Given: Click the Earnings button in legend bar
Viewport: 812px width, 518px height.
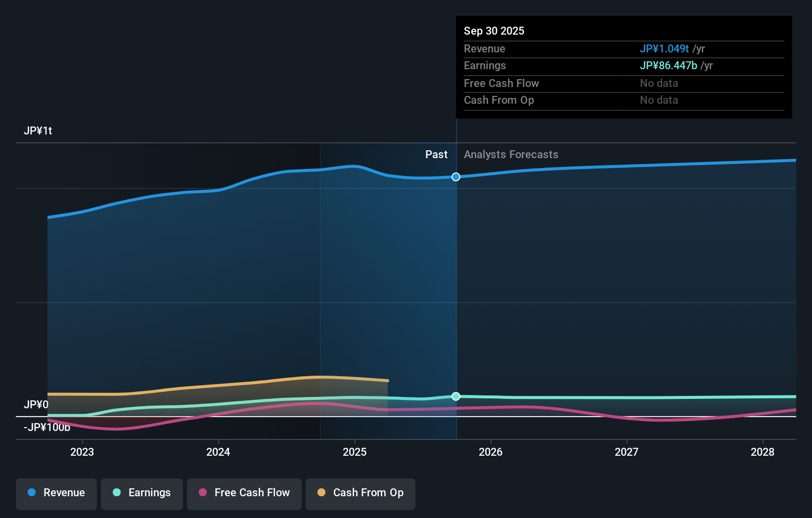Looking at the screenshot, I should tap(141, 494).
